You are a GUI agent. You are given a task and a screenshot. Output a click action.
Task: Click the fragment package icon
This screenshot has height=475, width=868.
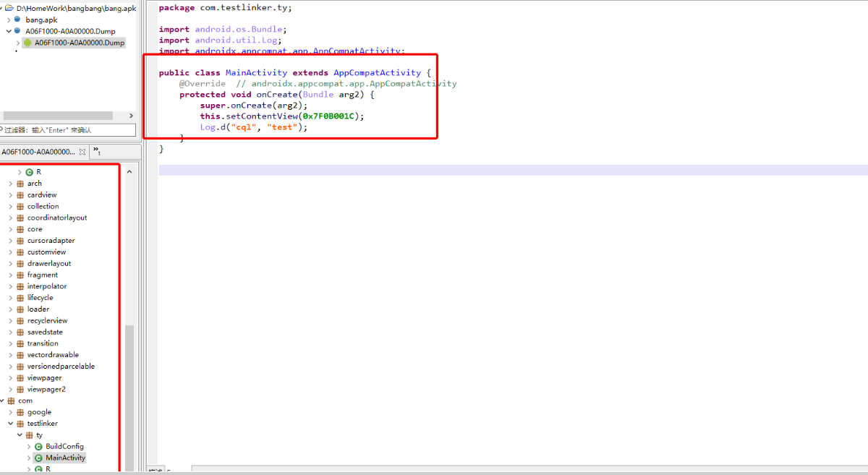20,275
